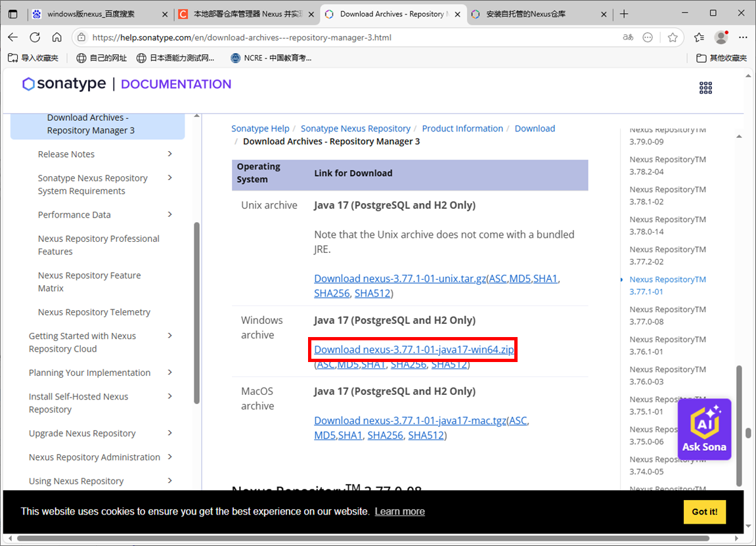Add page to favorites star icon
This screenshot has width=756, height=546.
673,37
